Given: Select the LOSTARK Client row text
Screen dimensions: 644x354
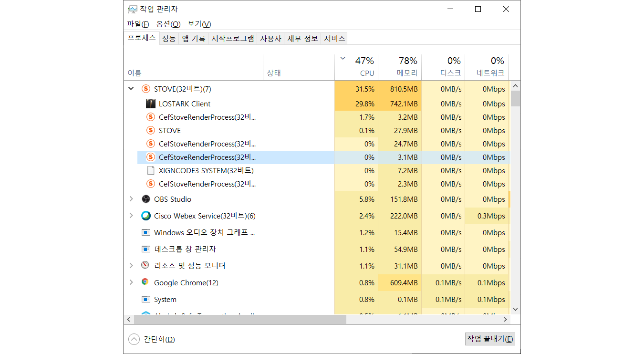Looking at the screenshot, I should pyautogui.click(x=185, y=104).
